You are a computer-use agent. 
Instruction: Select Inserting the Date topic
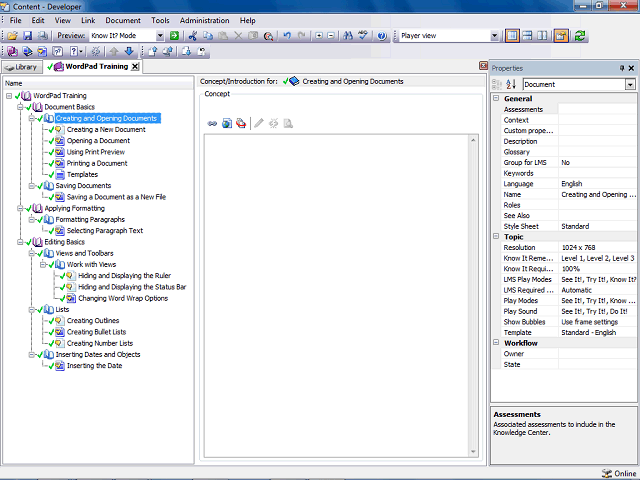pos(94,366)
